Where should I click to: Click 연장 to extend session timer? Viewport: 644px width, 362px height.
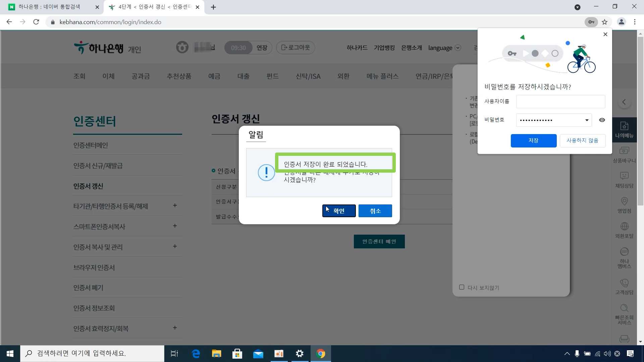[262, 48]
